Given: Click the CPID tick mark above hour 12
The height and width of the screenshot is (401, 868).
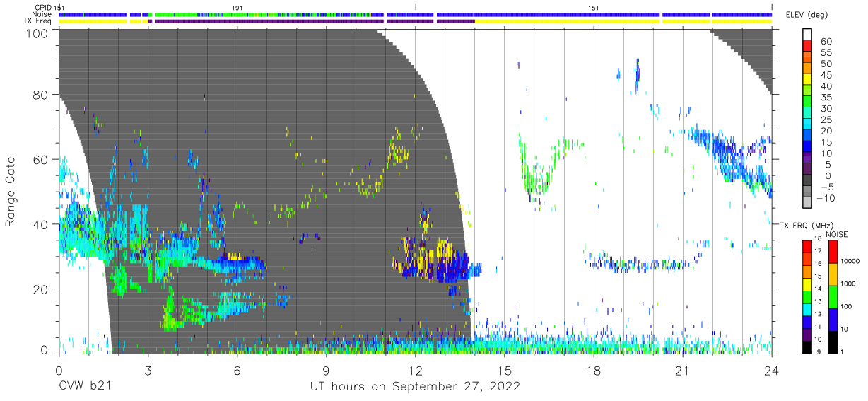Looking at the screenshot, I should (x=415, y=6).
